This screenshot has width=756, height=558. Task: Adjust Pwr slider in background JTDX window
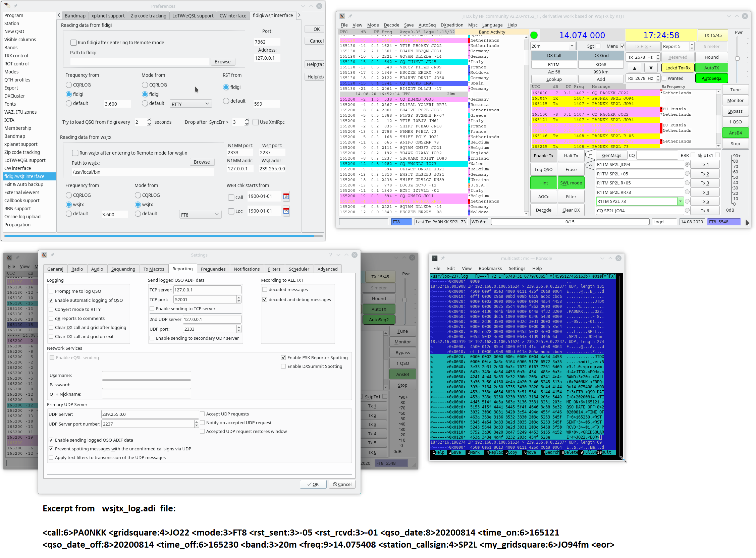(x=405, y=300)
